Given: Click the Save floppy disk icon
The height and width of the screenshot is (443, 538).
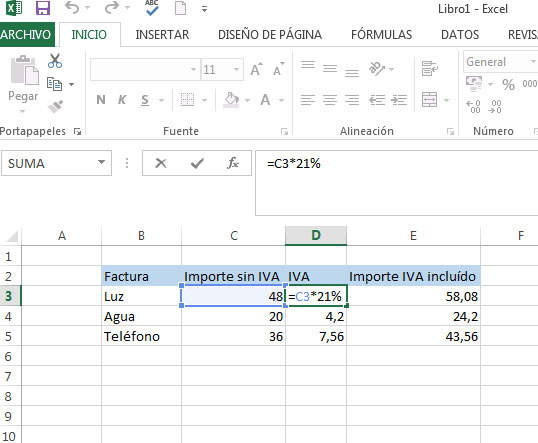Looking at the screenshot, I should [43, 8].
